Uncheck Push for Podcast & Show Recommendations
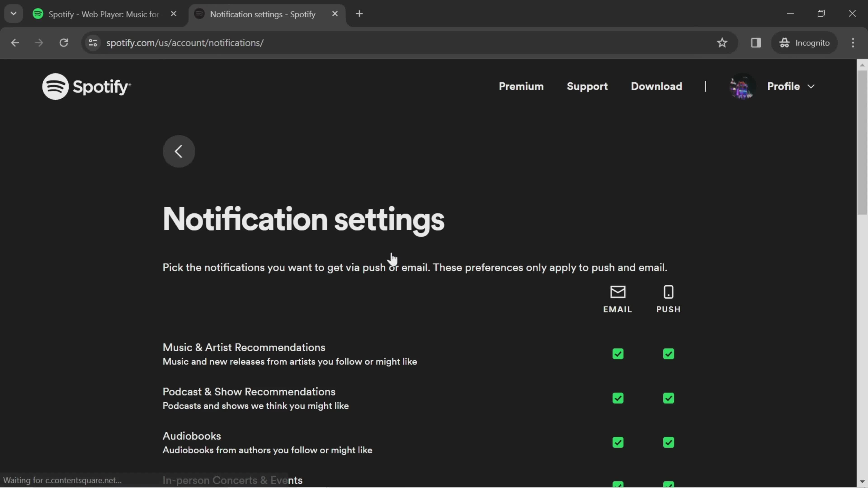868x488 pixels. tap(669, 398)
